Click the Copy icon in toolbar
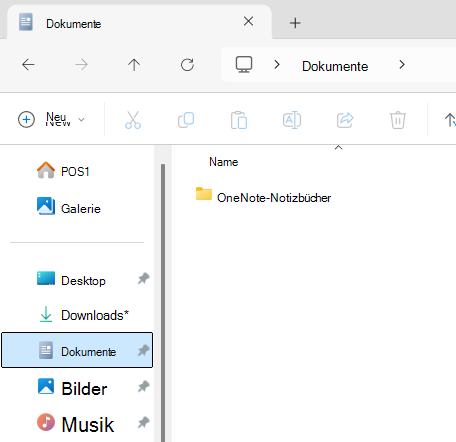Viewport: 456px width, 442px height. point(186,120)
